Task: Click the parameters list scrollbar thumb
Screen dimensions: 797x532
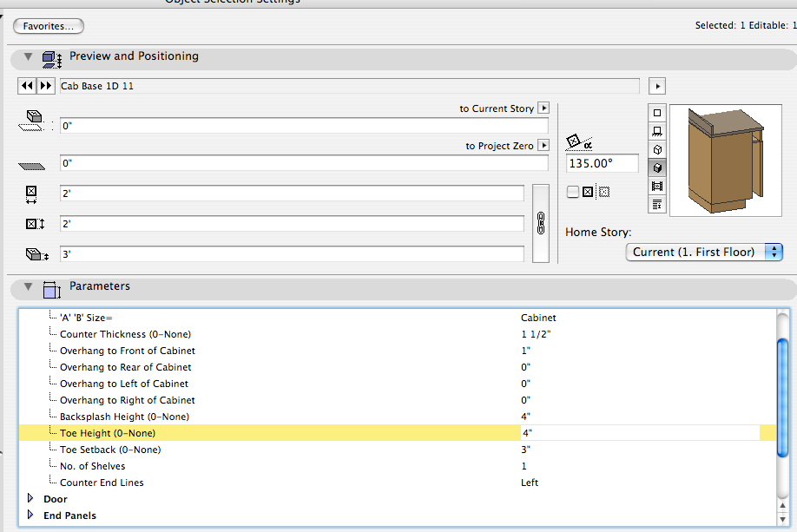Action: coord(783,397)
